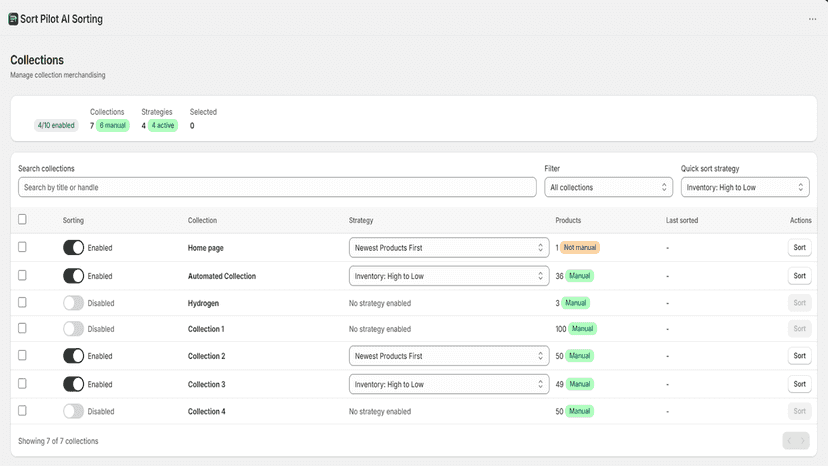Viewport: 828px width, 466px height.
Task: Go to previous page arrow
Action: [x=789, y=441]
